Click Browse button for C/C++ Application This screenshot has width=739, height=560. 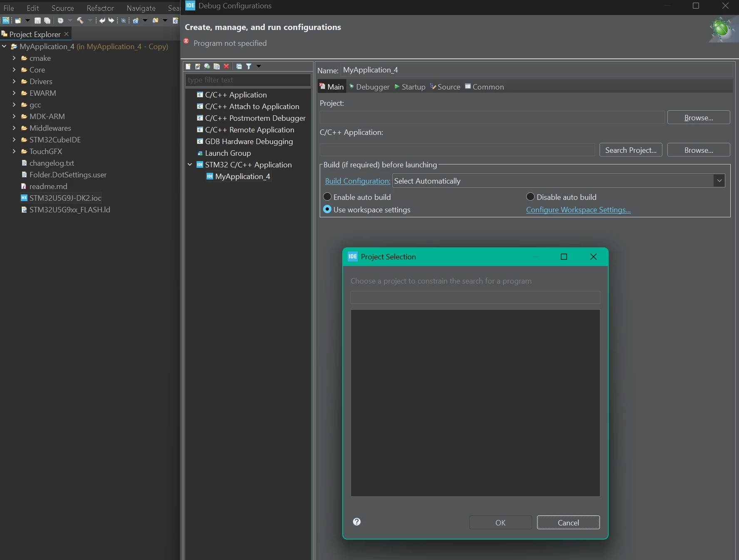click(x=699, y=150)
